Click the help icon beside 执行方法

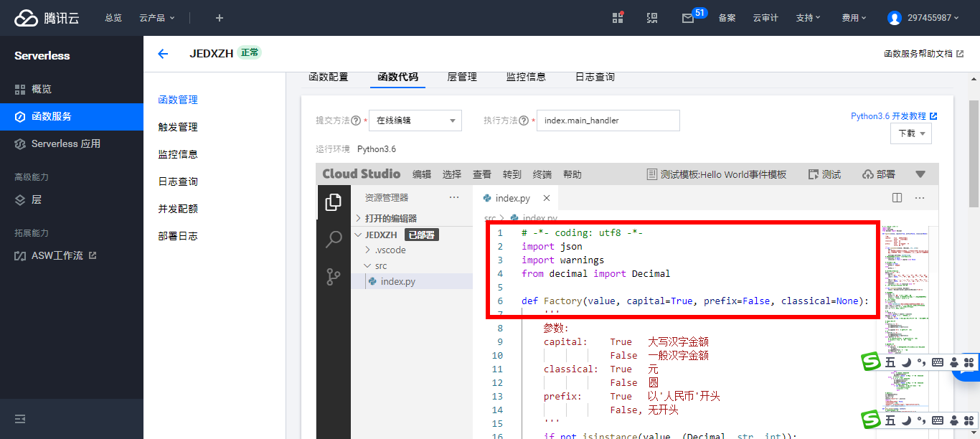point(523,121)
